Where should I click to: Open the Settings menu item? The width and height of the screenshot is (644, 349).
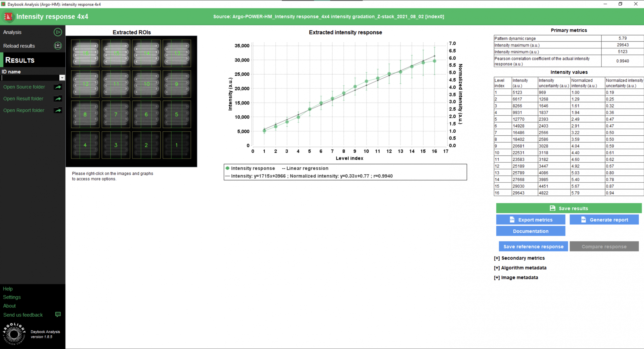coord(12,297)
